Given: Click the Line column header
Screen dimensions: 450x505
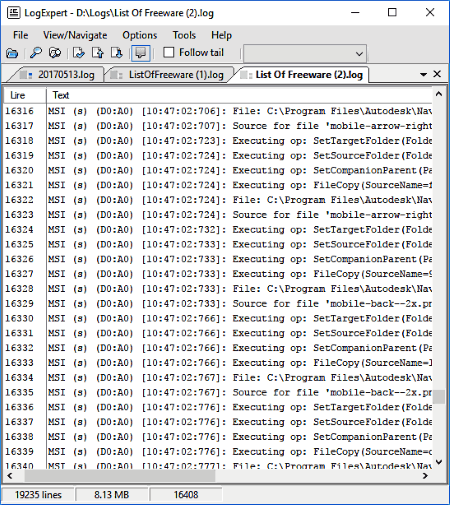Looking at the screenshot, I should click(24, 95).
